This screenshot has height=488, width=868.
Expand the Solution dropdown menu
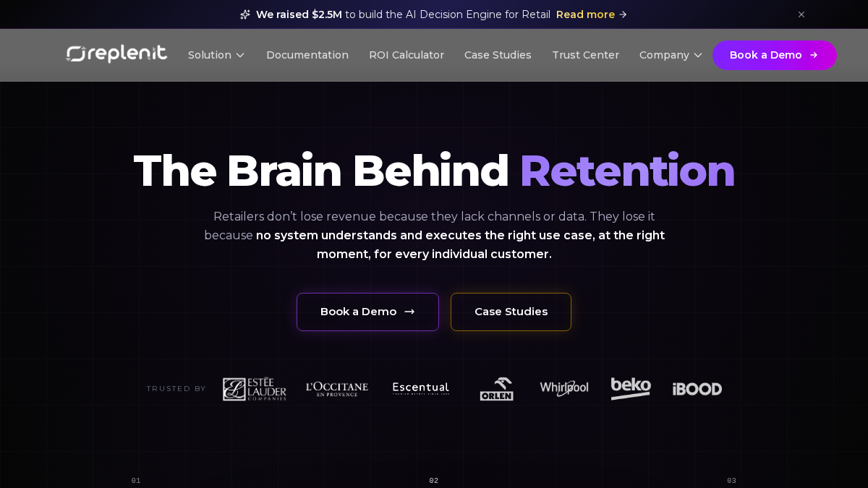click(x=216, y=55)
